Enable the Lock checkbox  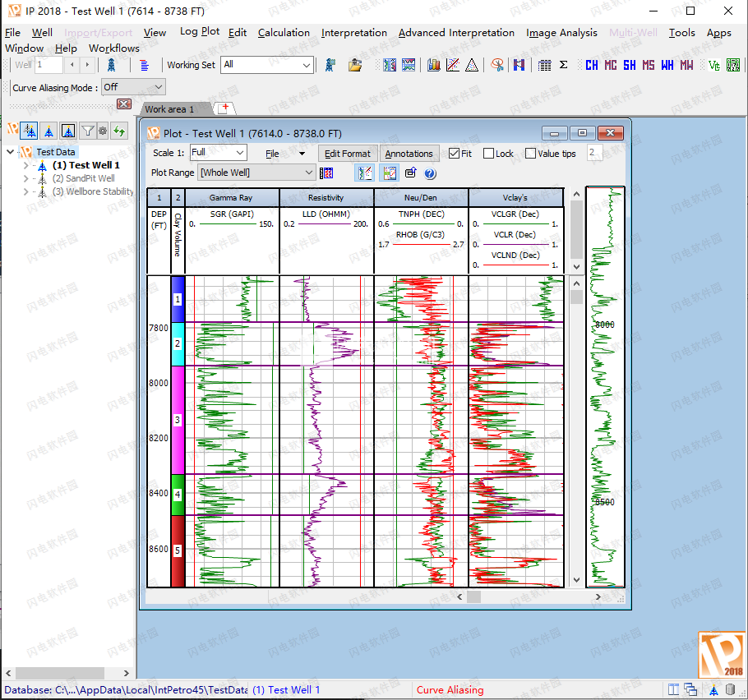(488, 154)
